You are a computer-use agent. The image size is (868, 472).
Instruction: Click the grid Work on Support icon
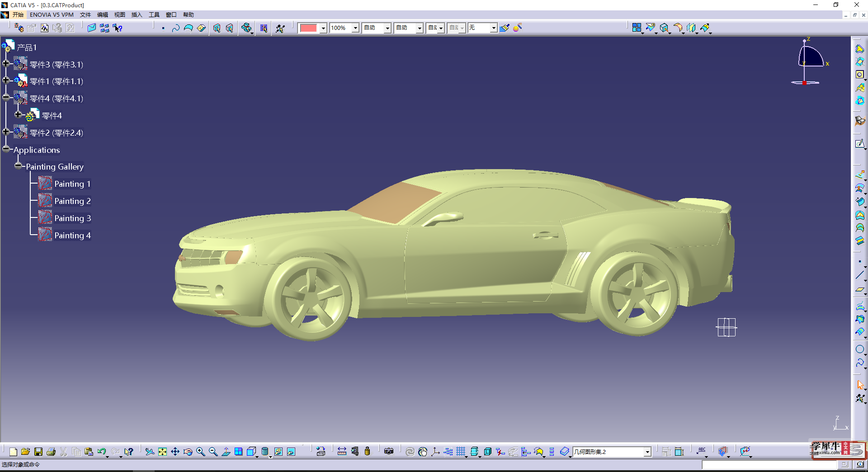point(461,452)
